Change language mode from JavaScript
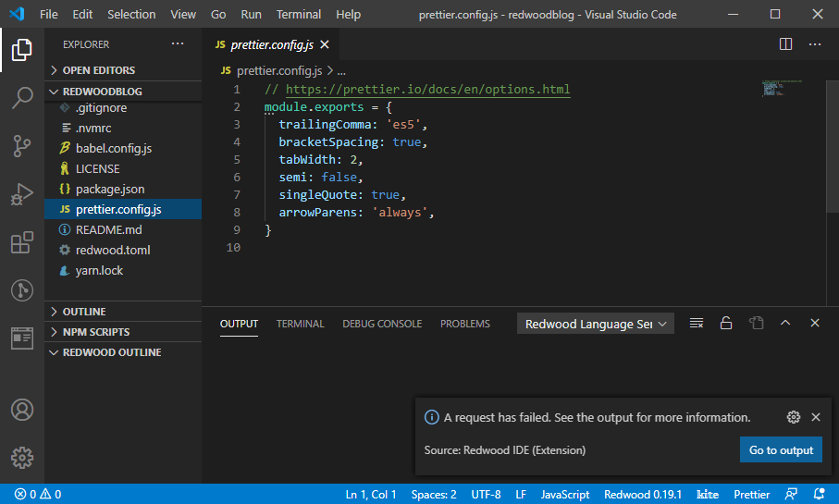This screenshot has width=839, height=504. pos(564,494)
